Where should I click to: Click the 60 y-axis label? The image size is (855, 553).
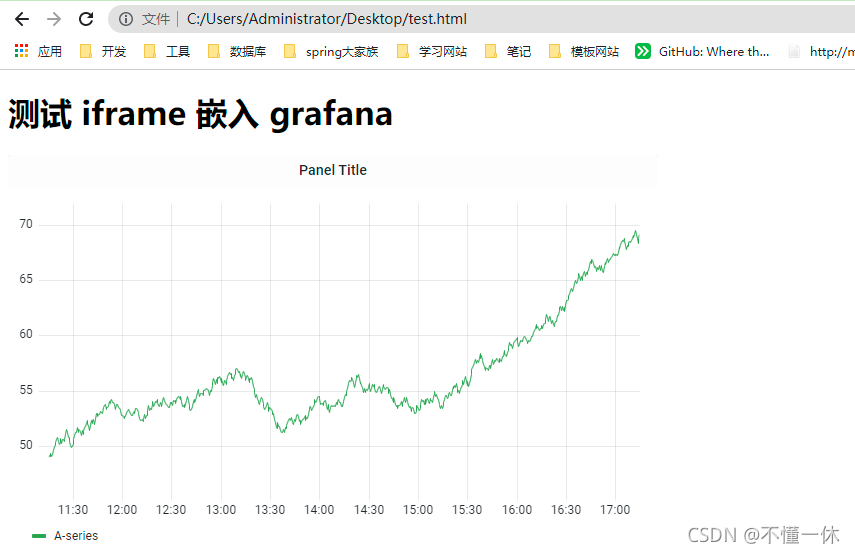click(26, 334)
